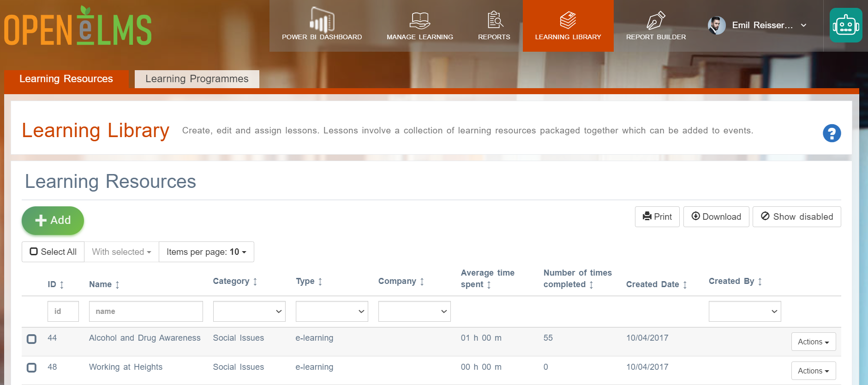This screenshot has height=385, width=868.
Task: Open the Created By filter dropdown
Action: coord(745,312)
